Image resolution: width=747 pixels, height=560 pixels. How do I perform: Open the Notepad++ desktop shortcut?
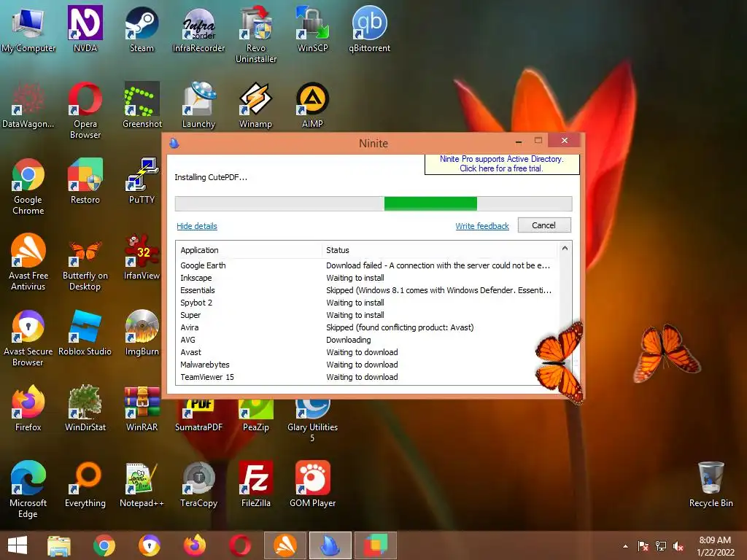142,485
